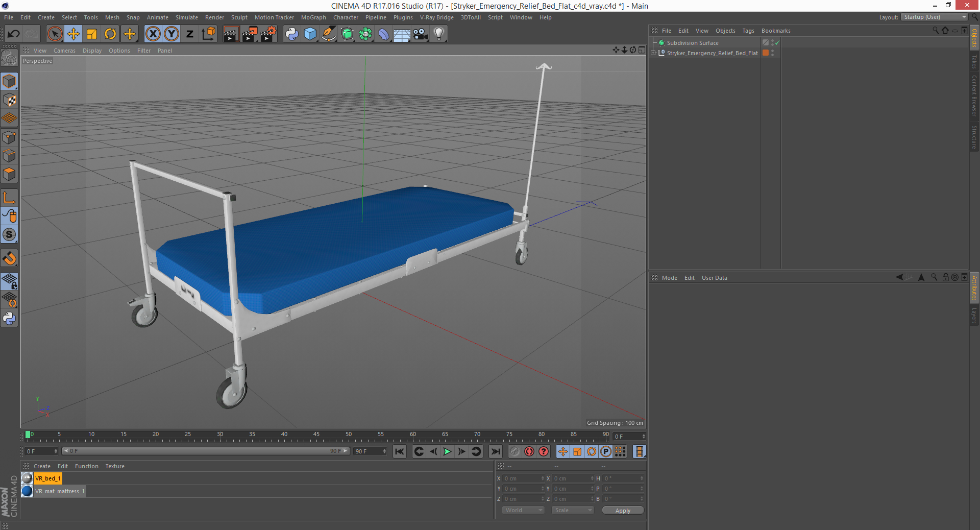Open the MoGraph menu
The image size is (980, 530).
click(x=313, y=17)
